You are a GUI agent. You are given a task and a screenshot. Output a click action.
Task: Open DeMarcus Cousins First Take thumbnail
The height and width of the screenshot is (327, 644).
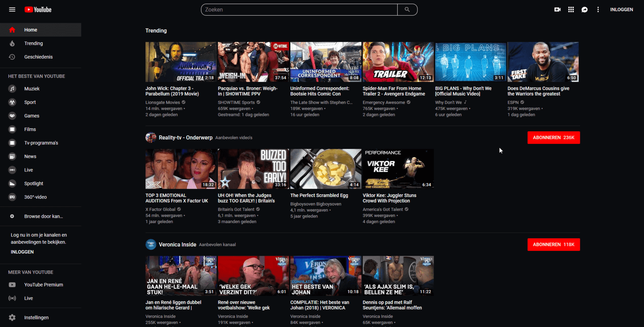click(x=543, y=62)
